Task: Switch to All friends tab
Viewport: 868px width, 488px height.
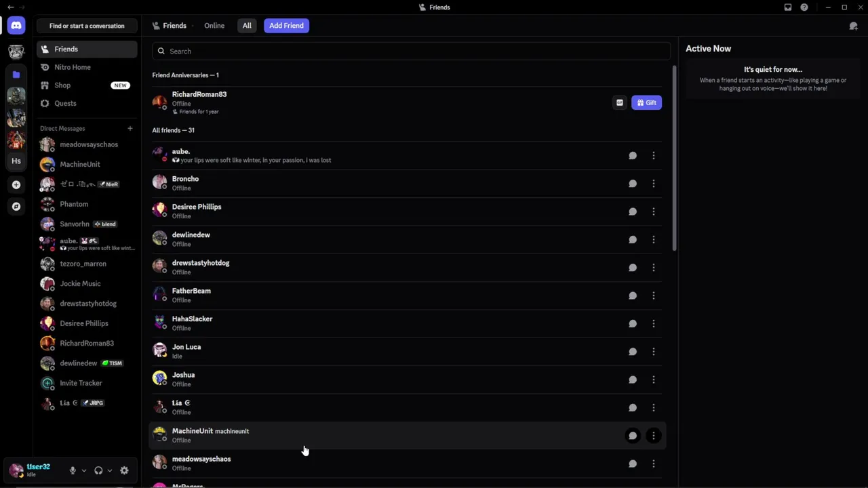Action: pyautogui.click(x=247, y=26)
